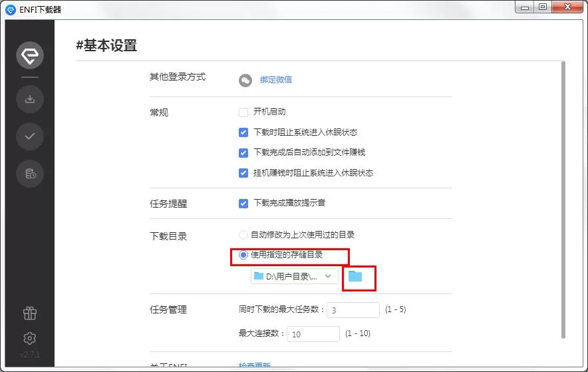Select 自动修改为上次使用过的目录 radio option
The image size is (588, 372).
(243, 235)
